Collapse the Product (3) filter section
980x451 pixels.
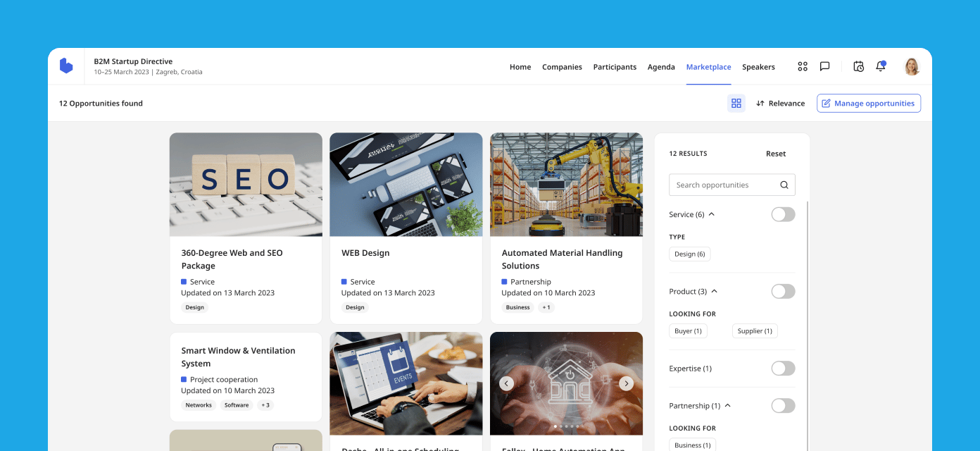714,291
